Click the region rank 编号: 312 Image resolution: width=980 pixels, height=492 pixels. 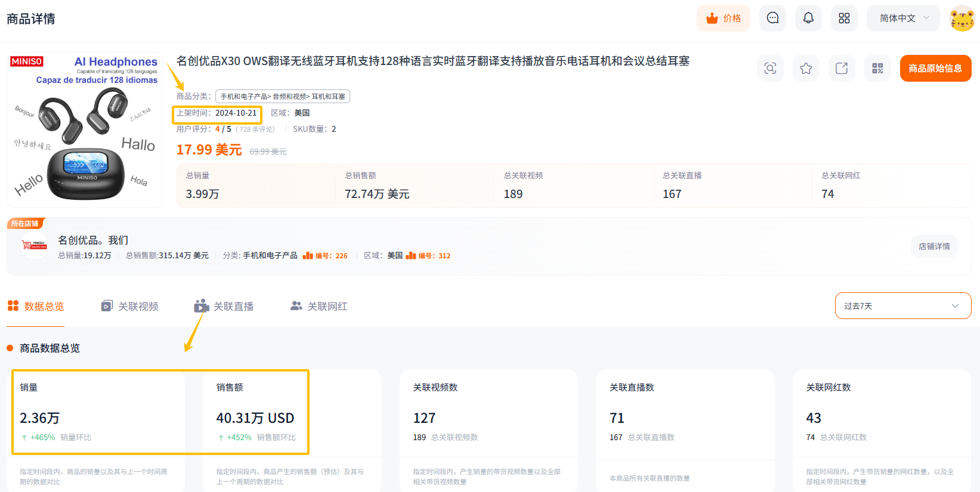click(428, 255)
